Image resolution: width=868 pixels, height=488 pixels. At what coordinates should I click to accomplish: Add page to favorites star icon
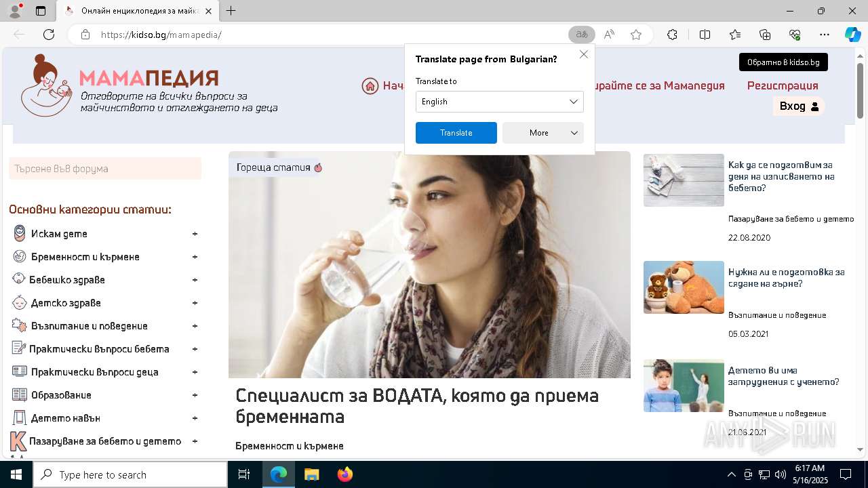[636, 35]
